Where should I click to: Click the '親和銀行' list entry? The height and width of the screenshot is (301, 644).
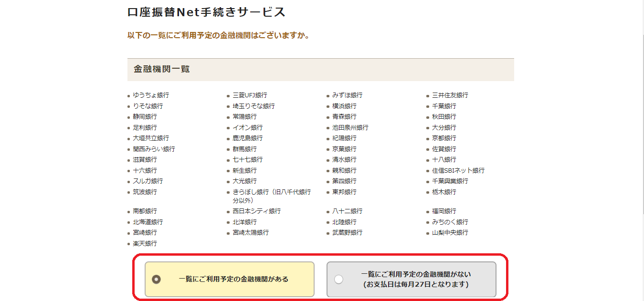coord(344,170)
